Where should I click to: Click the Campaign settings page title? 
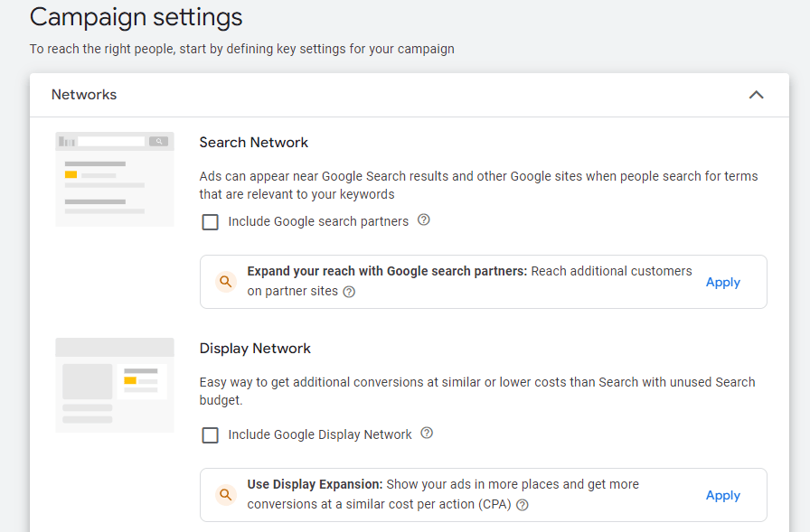tap(136, 17)
